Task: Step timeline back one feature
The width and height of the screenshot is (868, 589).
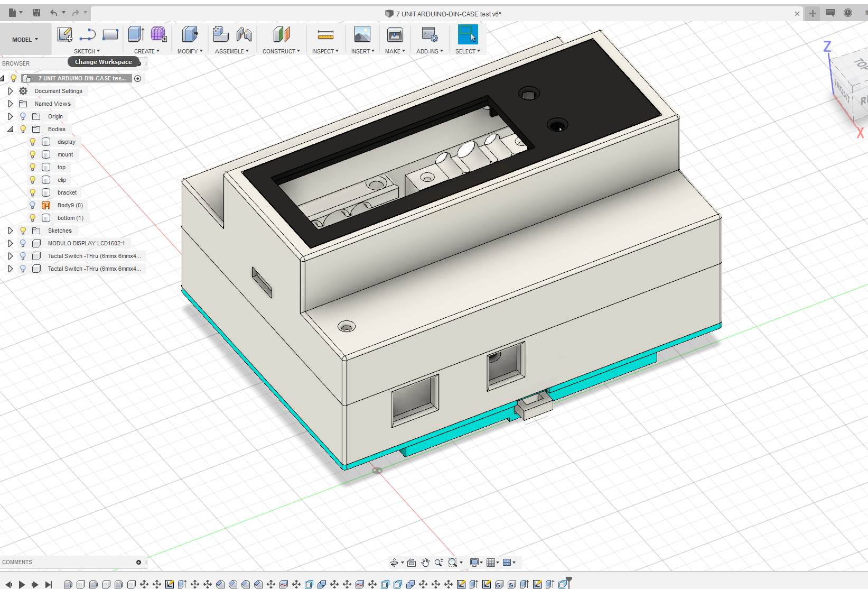Action: tap(9, 584)
